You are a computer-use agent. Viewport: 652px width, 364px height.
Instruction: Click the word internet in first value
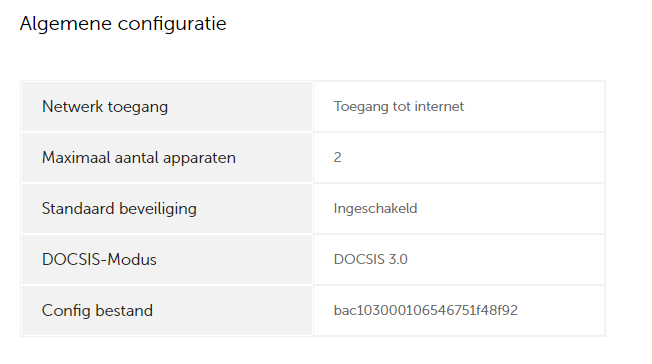click(x=439, y=106)
